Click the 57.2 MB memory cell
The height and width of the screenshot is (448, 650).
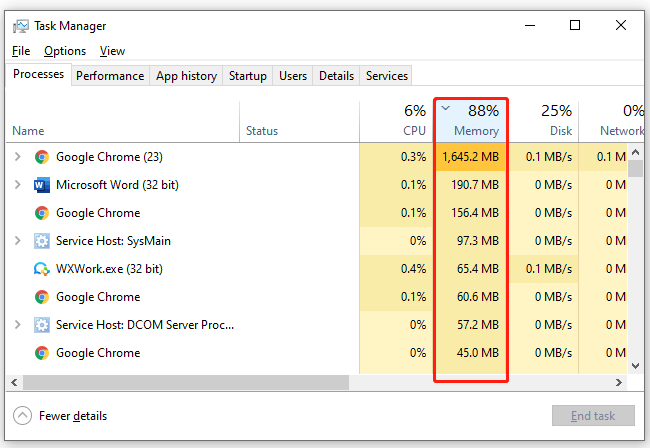(471, 325)
